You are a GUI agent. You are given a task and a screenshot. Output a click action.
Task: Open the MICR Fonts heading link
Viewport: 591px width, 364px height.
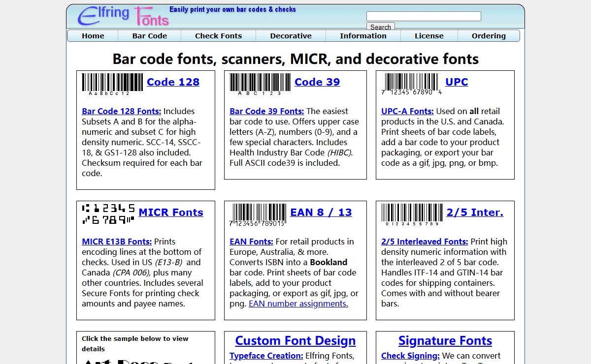171,212
